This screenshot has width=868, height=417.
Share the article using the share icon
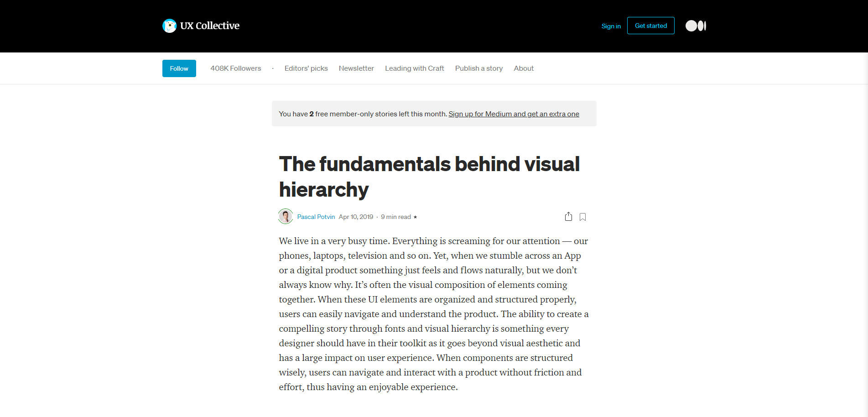pos(568,217)
